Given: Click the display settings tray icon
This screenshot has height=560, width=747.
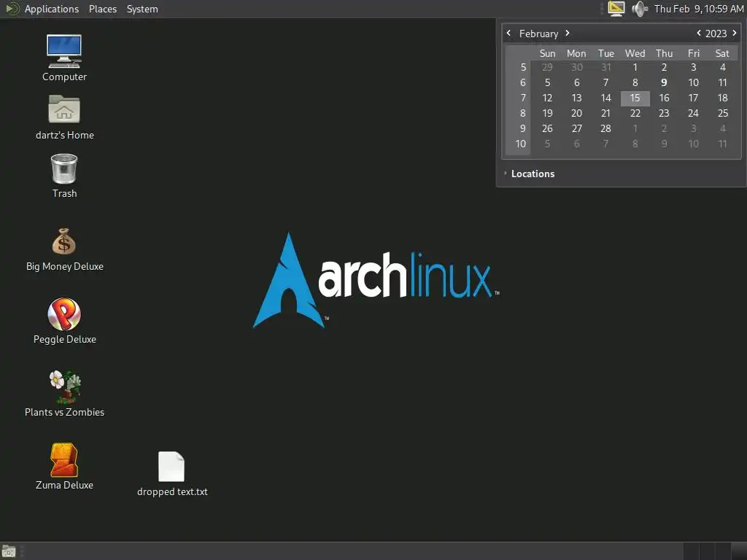Looking at the screenshot, I should [x=616, y=9].
